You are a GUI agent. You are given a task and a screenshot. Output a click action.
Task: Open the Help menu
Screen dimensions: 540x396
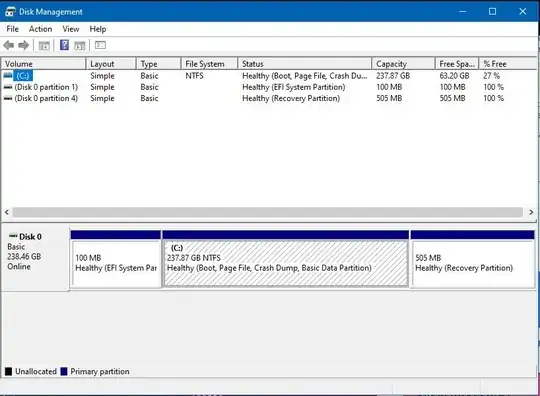tap(98, 29)
